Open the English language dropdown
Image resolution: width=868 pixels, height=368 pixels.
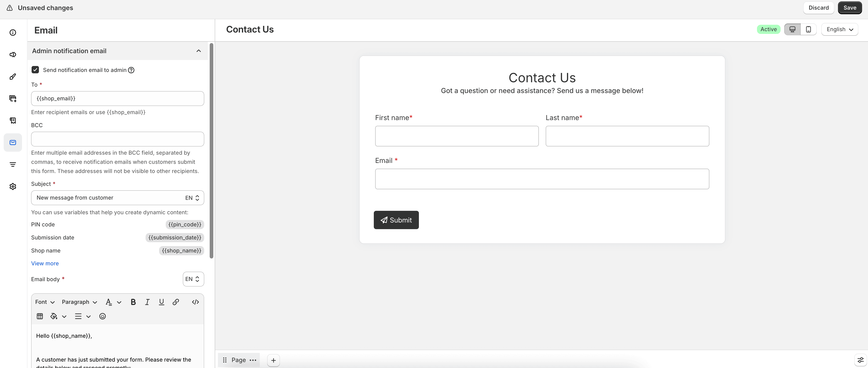click(839, 29)
